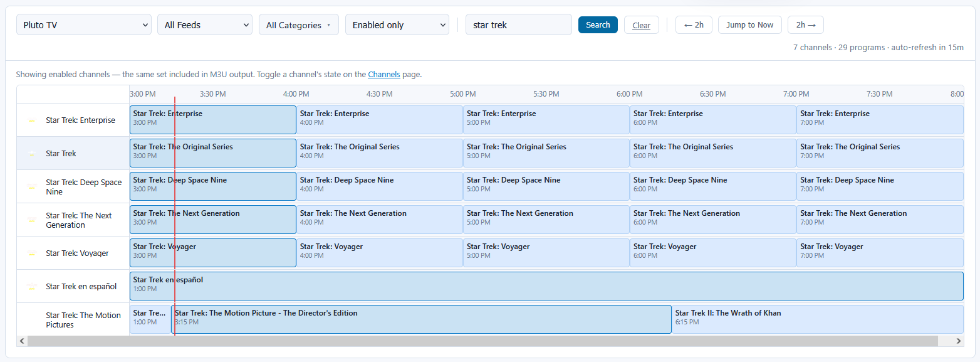Image resolution: width=980 pixels, height=362 pixels.
Task: Select the 6:00 PM Star Trek: Enterprise program
Action: click(x=713, y=120)
